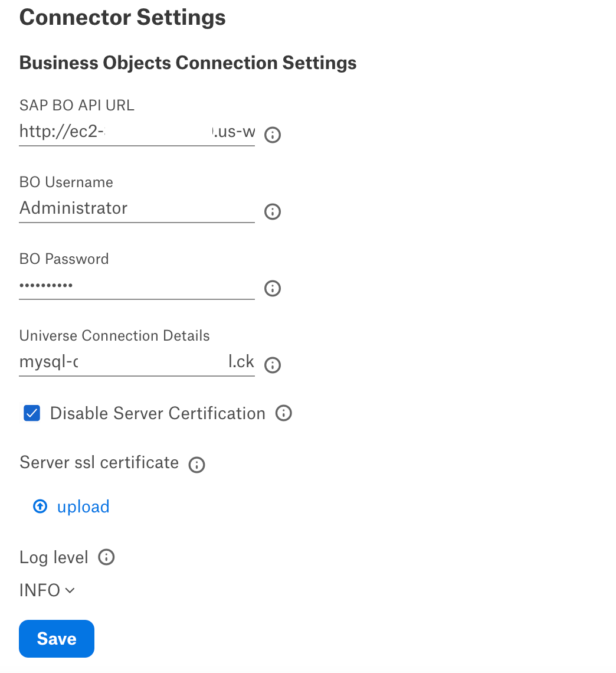Click the Business Objects Connection Settings heading
The height and width of the screenshot is (673, 616).
188,63
